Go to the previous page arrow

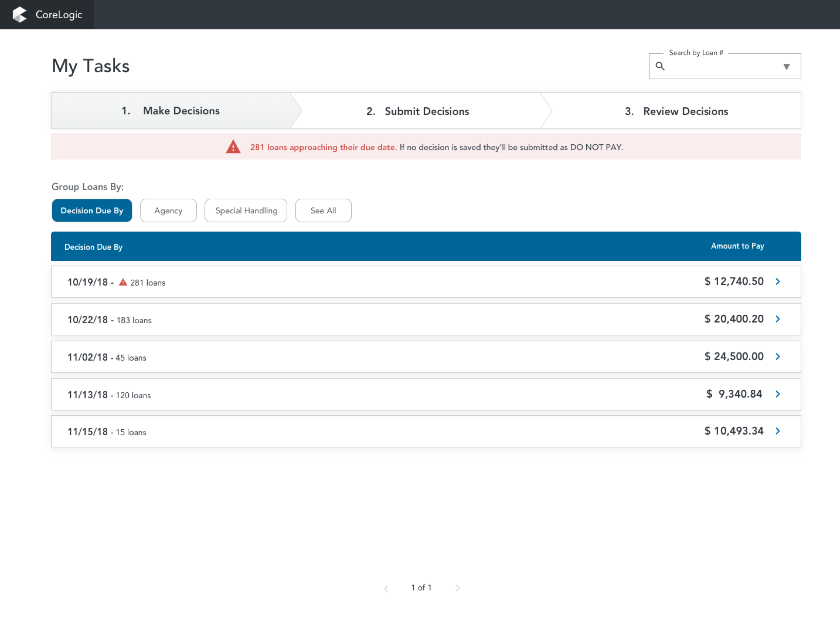386,588
